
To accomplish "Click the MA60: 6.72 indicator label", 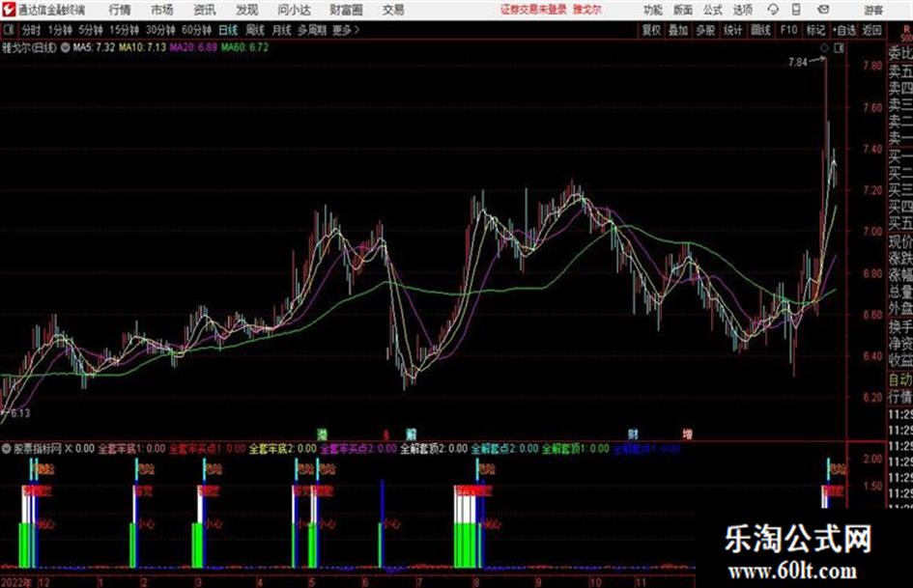I will (244, 47).
